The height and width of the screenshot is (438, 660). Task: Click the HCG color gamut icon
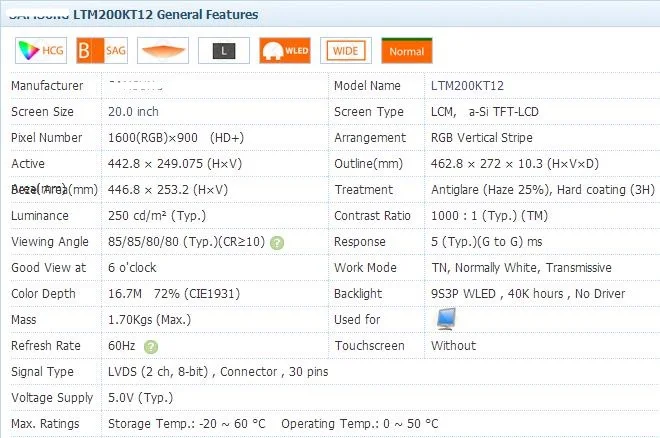[41, 50]
